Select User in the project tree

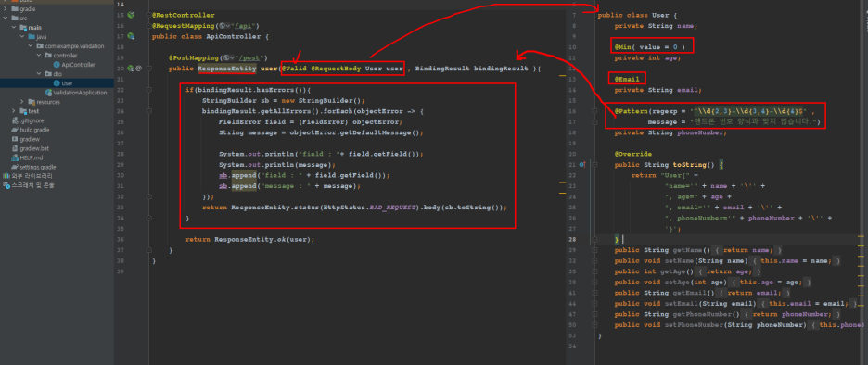pos(68,83)
